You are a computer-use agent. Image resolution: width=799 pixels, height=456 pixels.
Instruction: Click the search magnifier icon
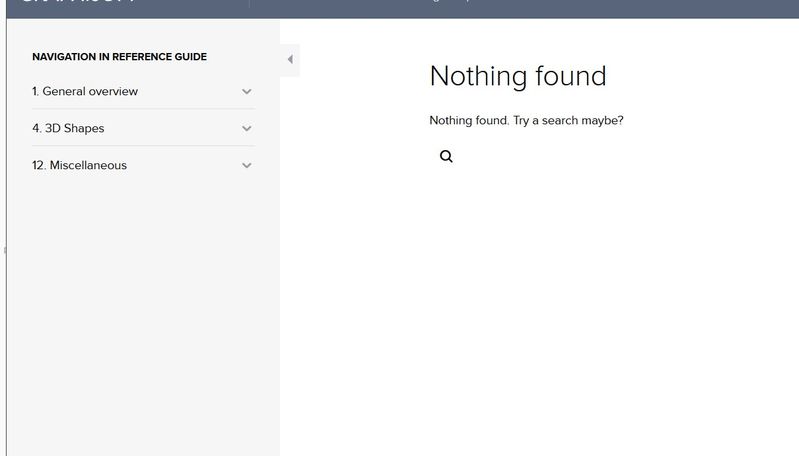click(446, 156)
